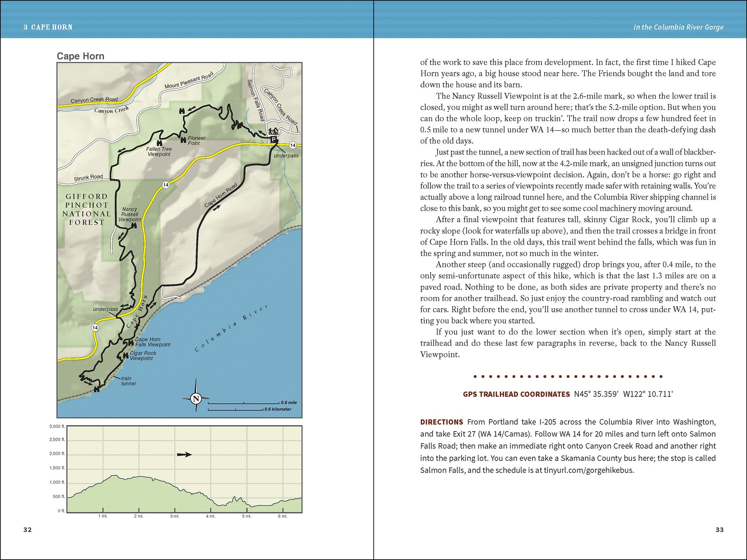
Task: Click the 'Mount Pleasant Road' map label
Action: pos(189,81)
